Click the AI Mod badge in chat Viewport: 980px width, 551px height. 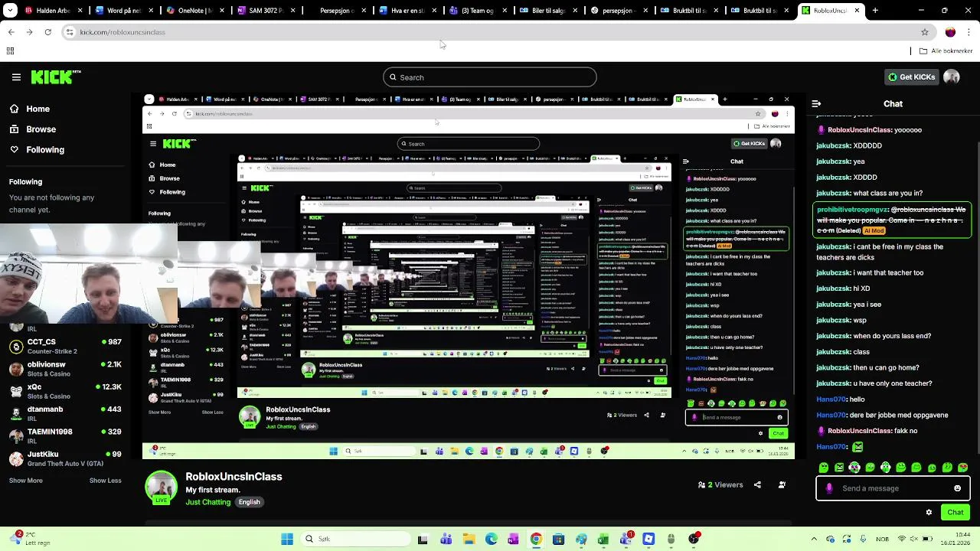click(874, 230)
